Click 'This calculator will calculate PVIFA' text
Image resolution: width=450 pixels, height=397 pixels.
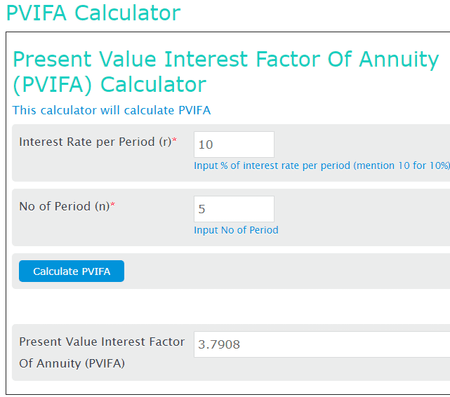tap(112, 110)
